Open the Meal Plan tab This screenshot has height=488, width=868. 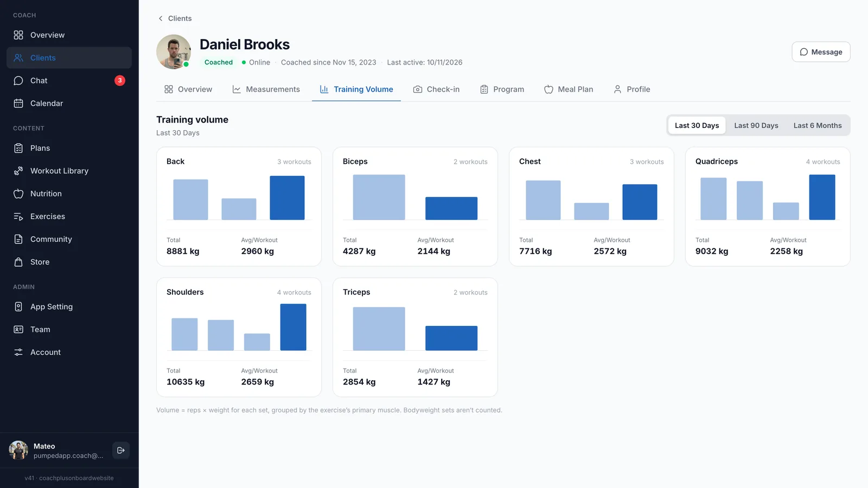click(x=569, y=89)
